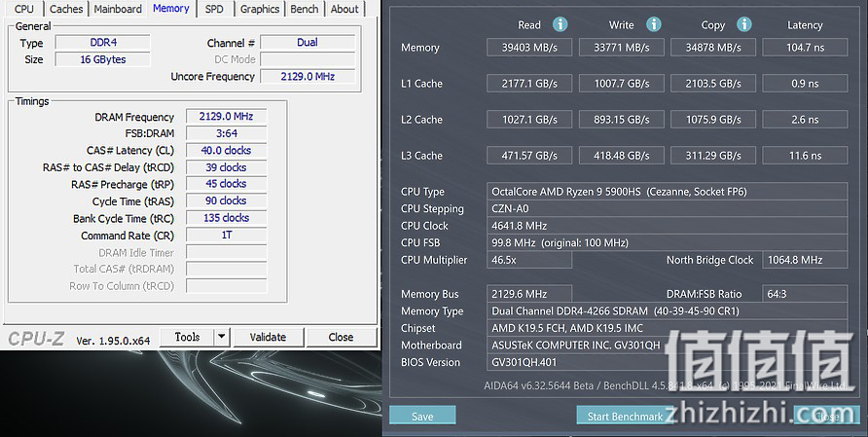Screen dimensions: 868x437
Task: Click the empty DC Mode field
Action: (x=307, y=59)
